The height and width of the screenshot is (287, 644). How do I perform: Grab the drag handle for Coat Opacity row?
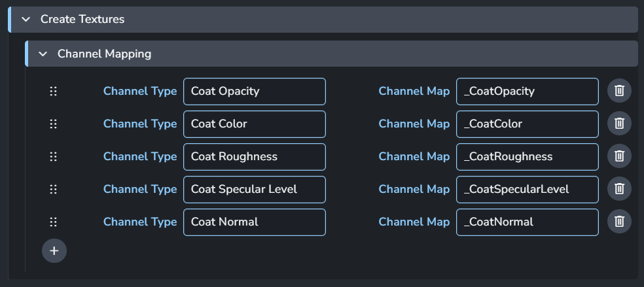53,91
